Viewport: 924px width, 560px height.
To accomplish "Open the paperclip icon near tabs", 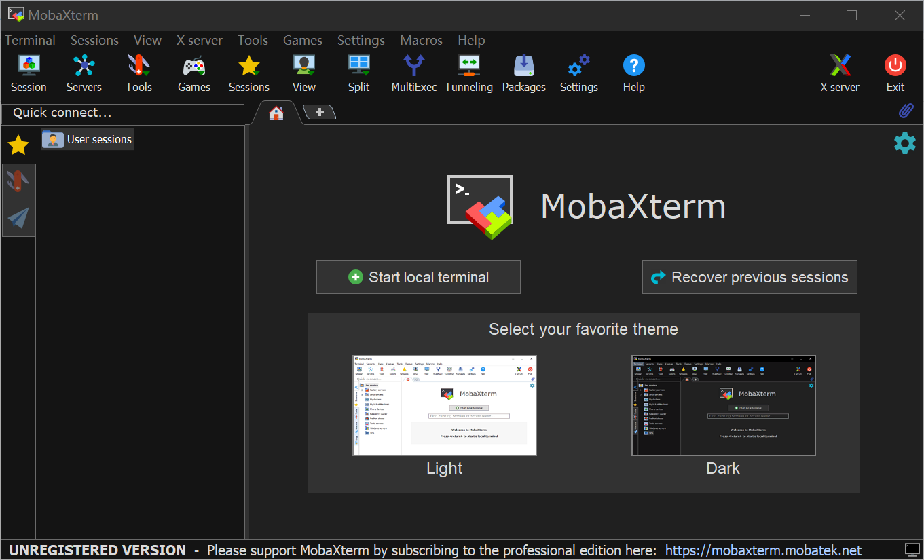I will coord(906,111).
